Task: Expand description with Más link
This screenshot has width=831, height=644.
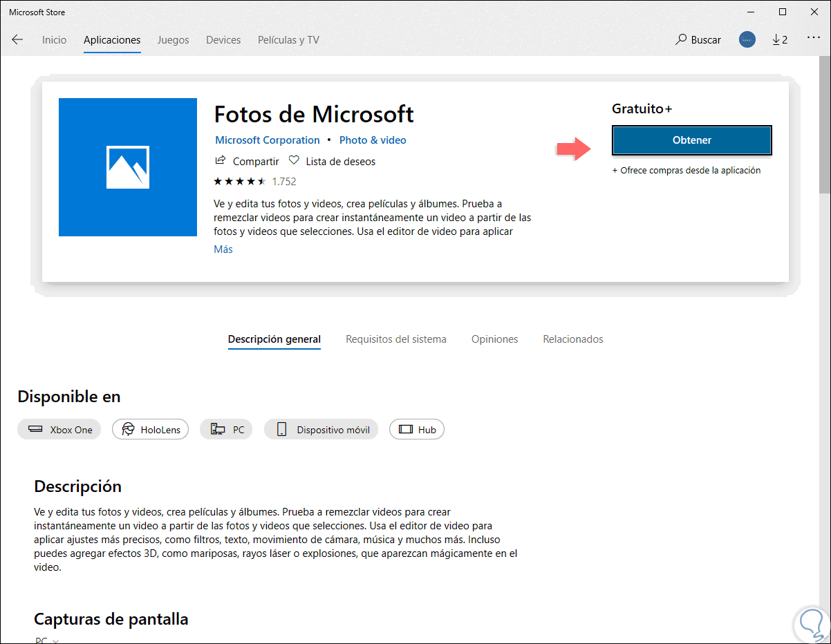Action: tap(223, 249)
